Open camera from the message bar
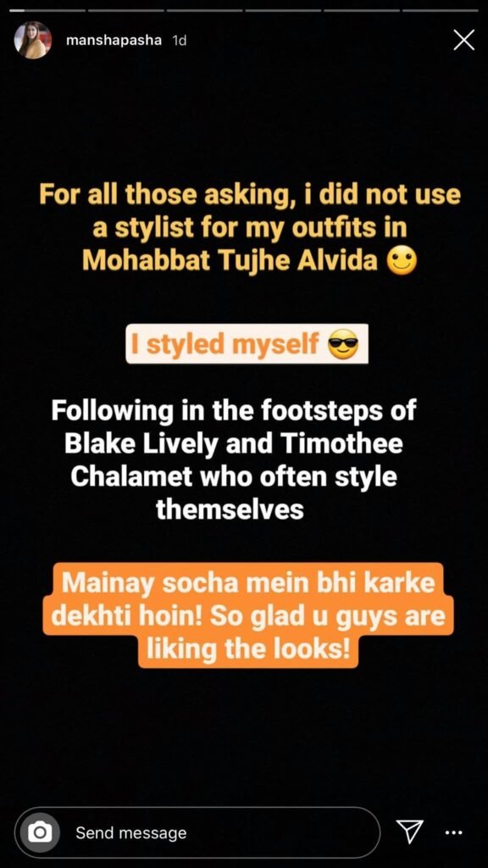 coord(40,832)
